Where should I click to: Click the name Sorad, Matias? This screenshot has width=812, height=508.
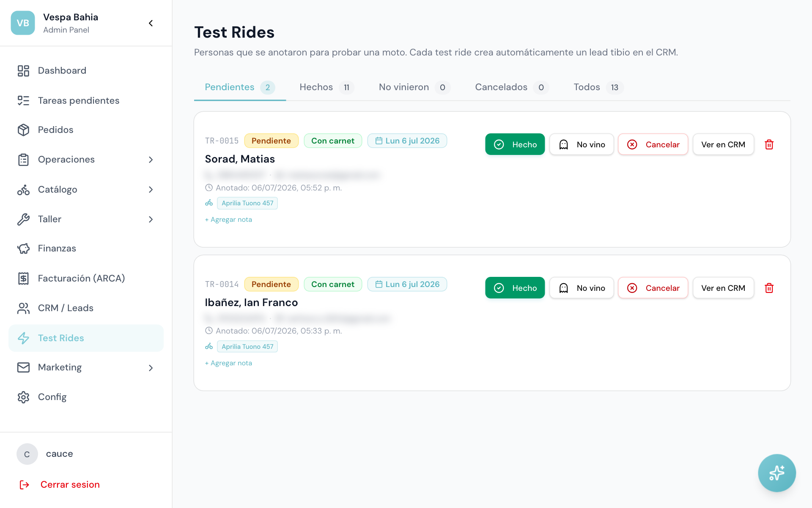(240, 159)
